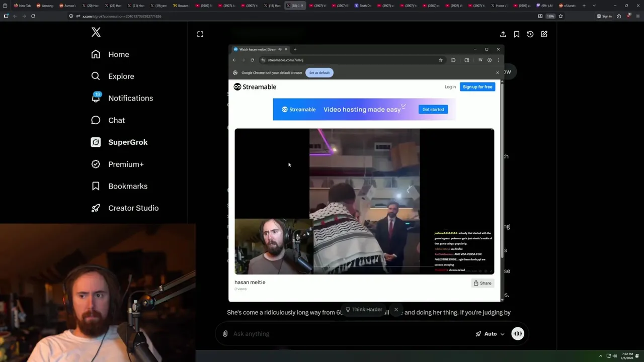Bookmark the Streamable page with star icon
The image size is (644, 362).
tap(441, 60)
